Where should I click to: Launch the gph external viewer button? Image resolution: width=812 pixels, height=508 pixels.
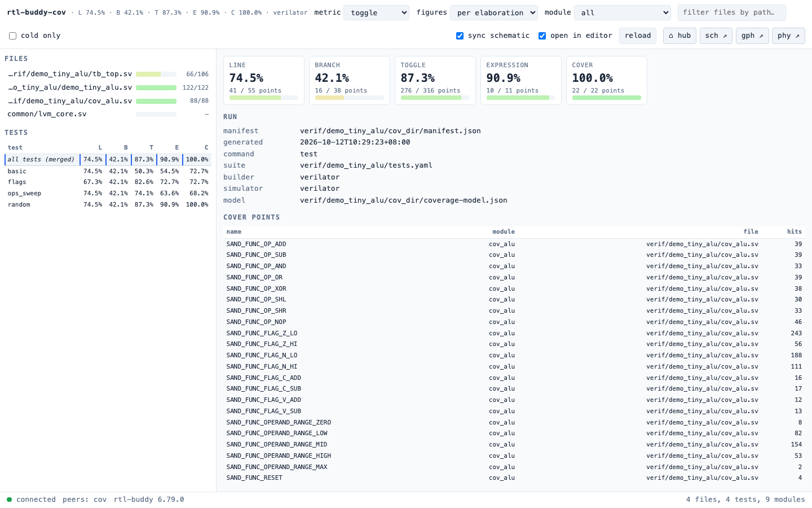coord(752,36)
